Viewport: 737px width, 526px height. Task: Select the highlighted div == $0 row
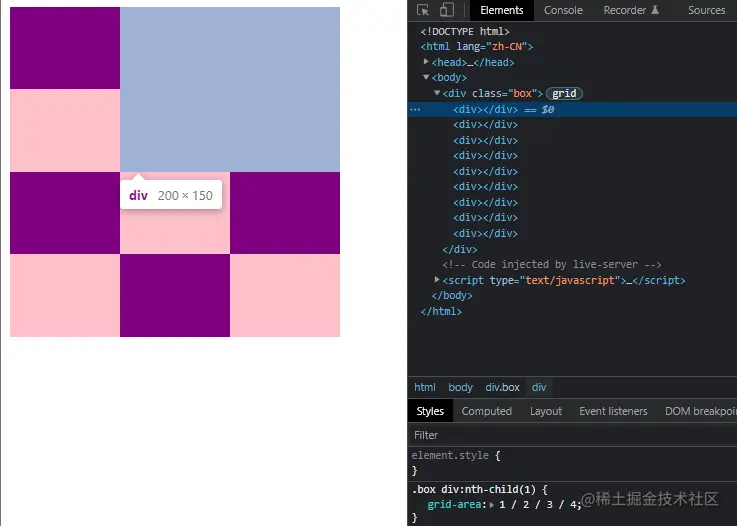(572, 110)
